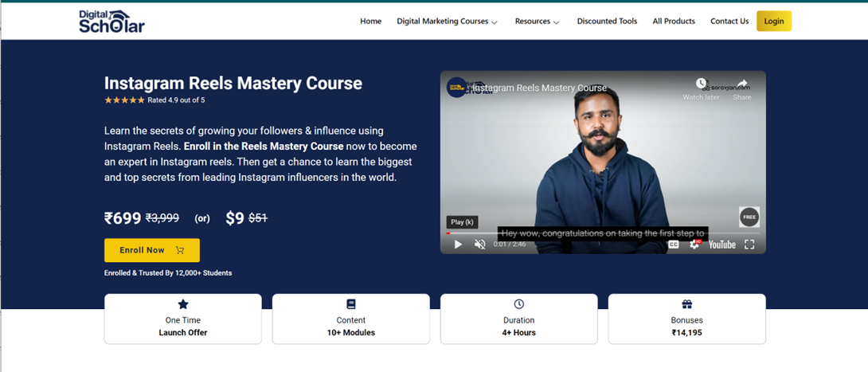Click the $9 price text
This screenshot has height=372, width=868.
click(x=235, y=218)
